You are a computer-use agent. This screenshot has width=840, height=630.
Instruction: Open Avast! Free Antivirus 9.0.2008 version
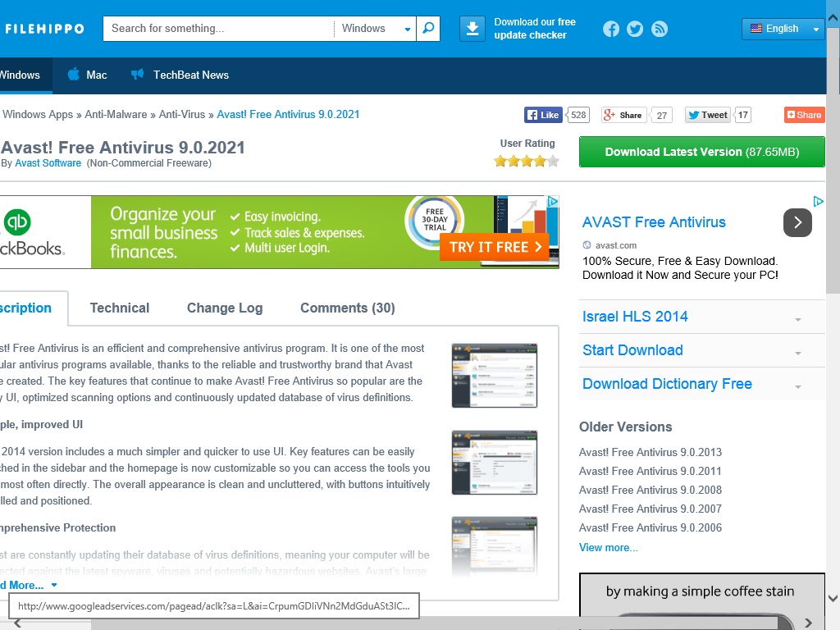pyautogui.click(x=651, y=490)
